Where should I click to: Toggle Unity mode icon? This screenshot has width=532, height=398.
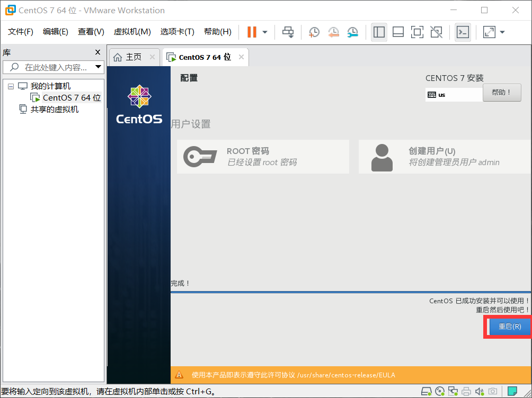click(x=436, y=32)
